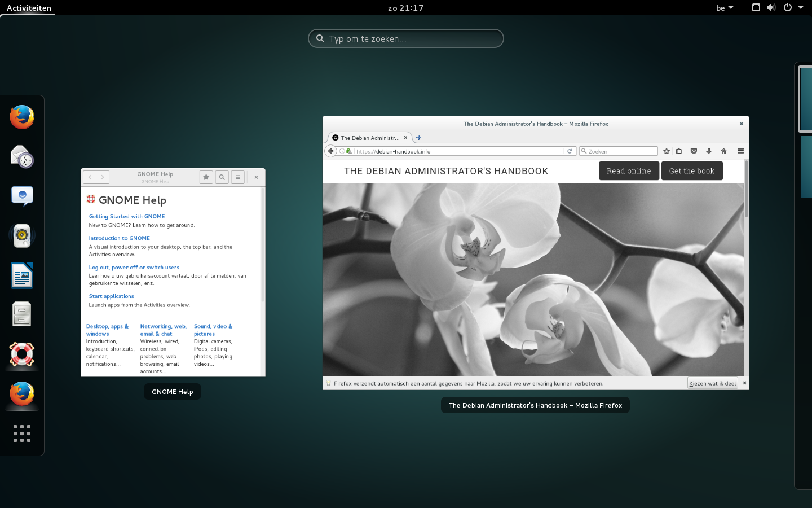
Task: Reload page with Firefox reload icon
Action: pos(570,151)
